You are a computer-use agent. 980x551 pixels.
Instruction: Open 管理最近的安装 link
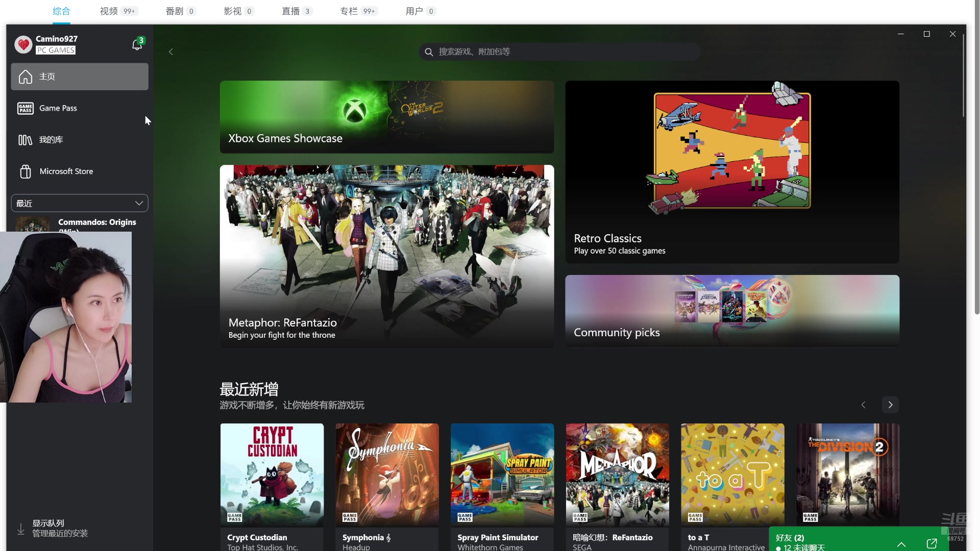(x=60, y=534)
